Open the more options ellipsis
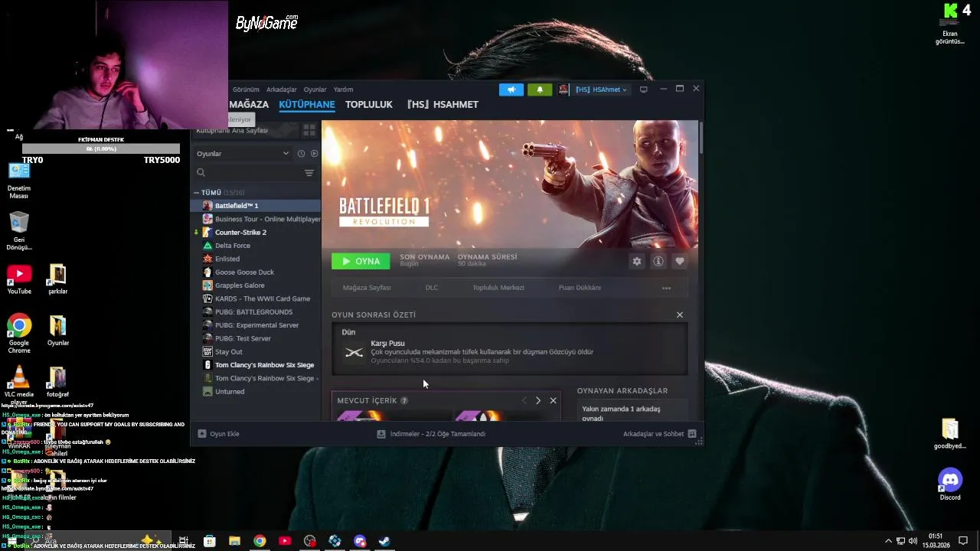 tap(666, 289)
